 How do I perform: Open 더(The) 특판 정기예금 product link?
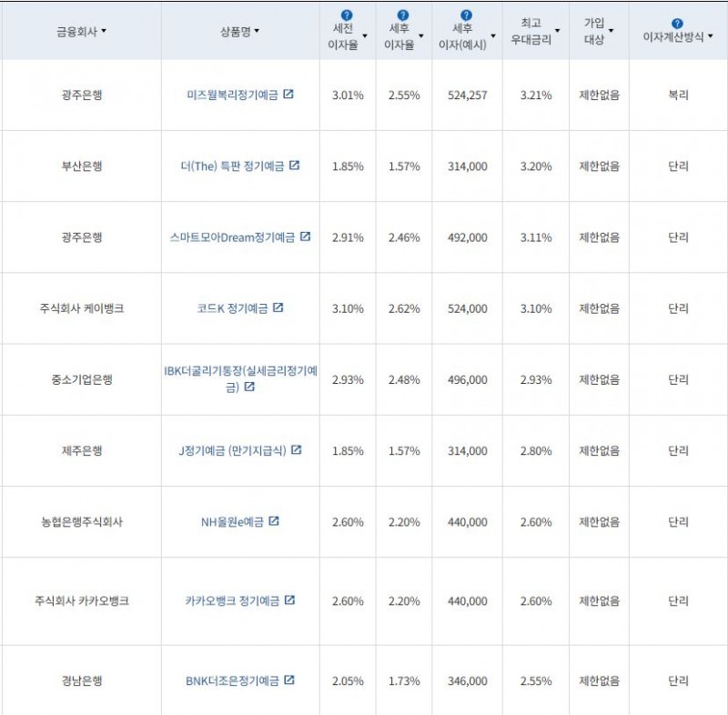[232, 166]
